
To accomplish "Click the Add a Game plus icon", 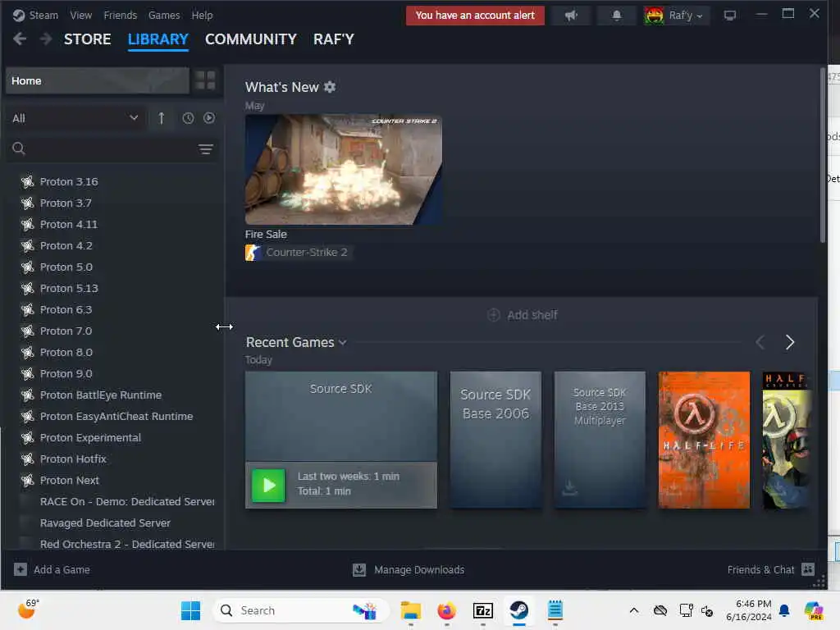I will pyautogui.click(x=21, y=569).
